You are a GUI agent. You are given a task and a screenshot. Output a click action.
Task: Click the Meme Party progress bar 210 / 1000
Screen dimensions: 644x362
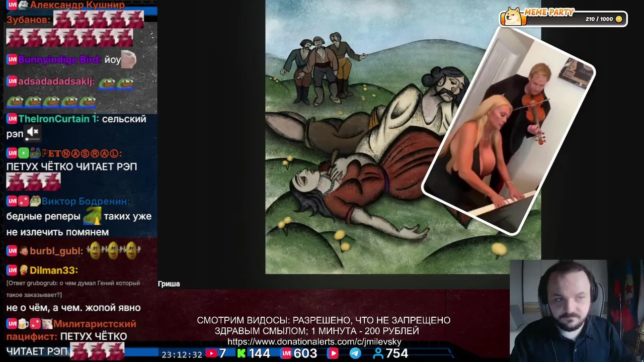[x=563, y=19]
